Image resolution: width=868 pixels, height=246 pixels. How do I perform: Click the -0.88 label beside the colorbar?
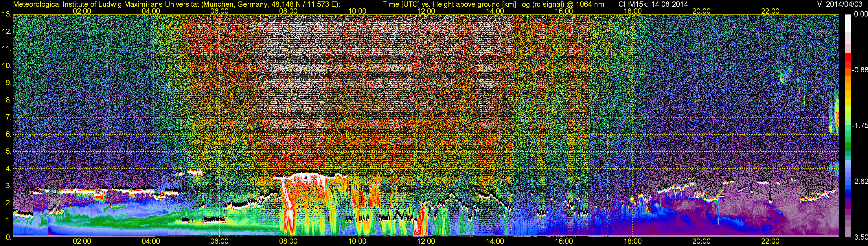860,70
